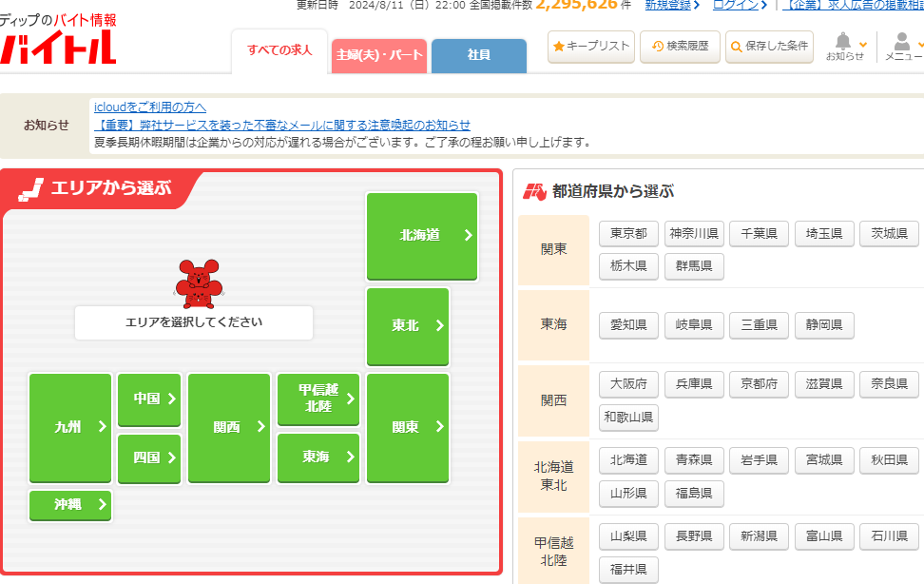Viewport: 924px width, 584px height.
Task: Open the キープリスト star button
Action: tap(590, 46)
